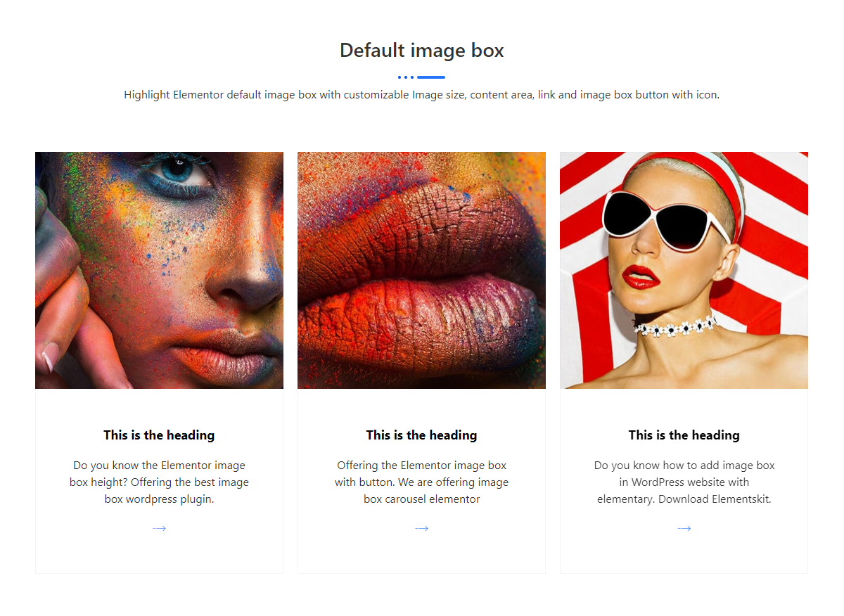The image size is (844, 616).
Task: Click the arrow icon in the third card
Action: pos(684,528)
